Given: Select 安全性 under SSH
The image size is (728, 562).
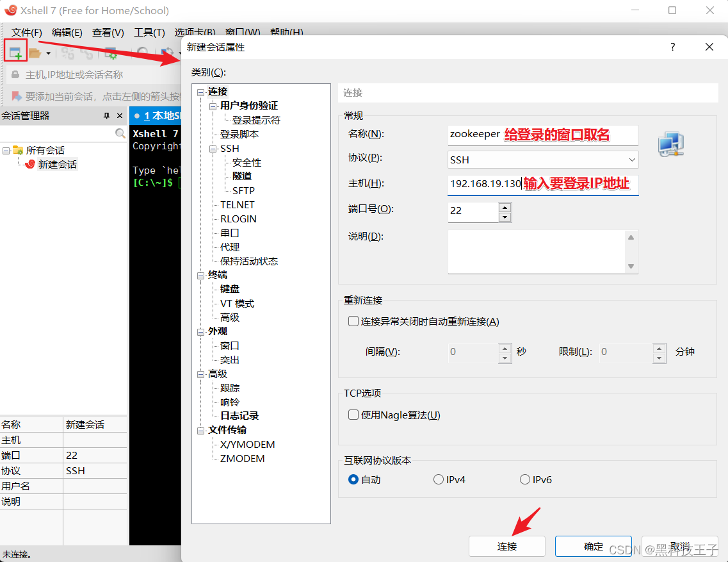Looking at the screenshot, I should coord(247,163).
